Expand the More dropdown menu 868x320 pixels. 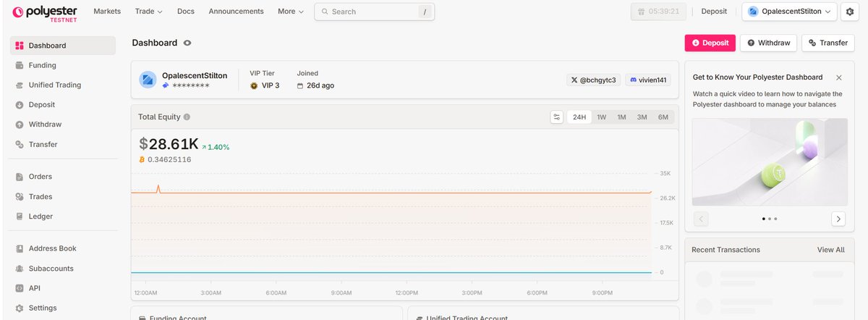(x=291, y=12)
